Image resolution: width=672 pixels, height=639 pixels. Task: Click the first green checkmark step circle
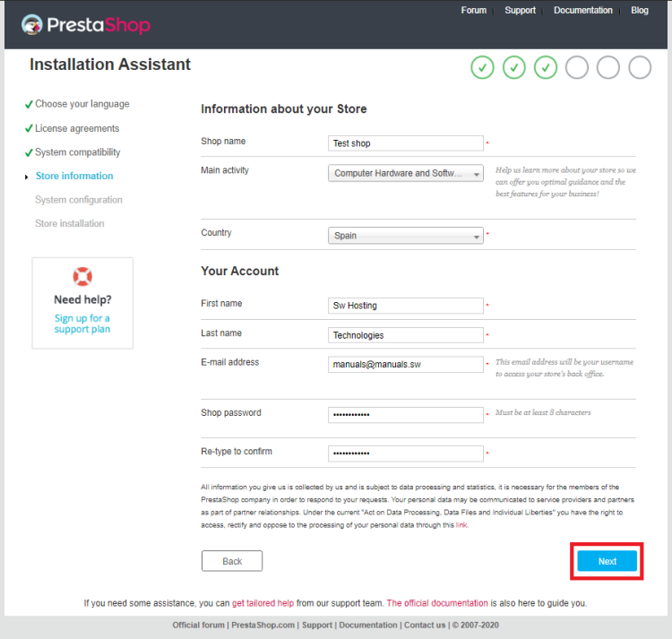(482, 67)
